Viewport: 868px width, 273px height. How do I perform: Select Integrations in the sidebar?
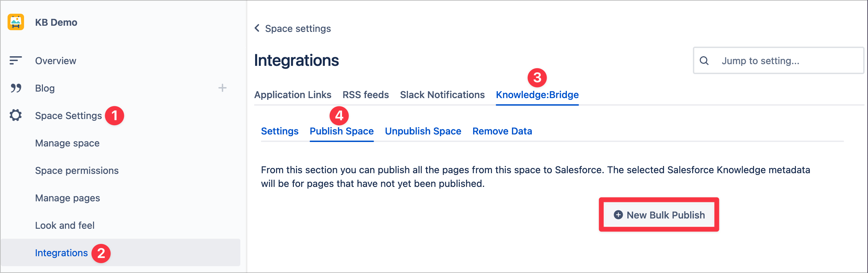pyautogui.click(x=61, y=253)
